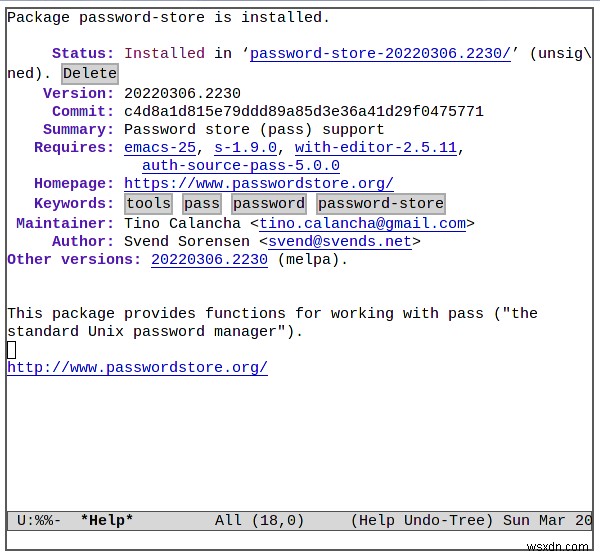Viewport: 600px width, 557px height.
Task: Select the tools keyword button
Action: pos(148,204)
